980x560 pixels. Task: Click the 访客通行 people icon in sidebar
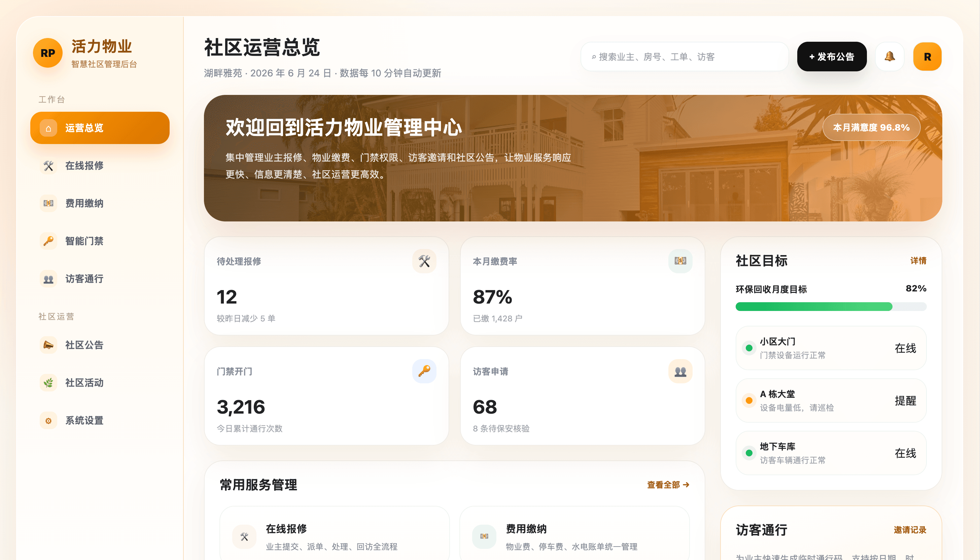pyautogui.click(x=48, y=279)
